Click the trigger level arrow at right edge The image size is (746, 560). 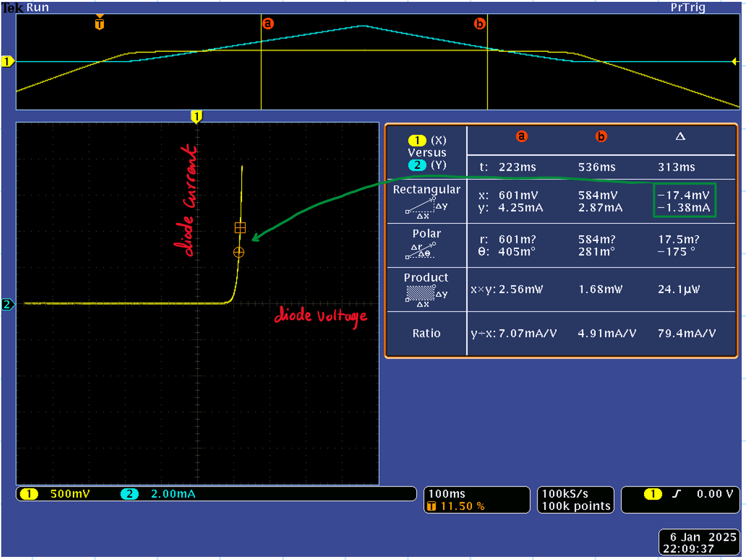[734, 61]
